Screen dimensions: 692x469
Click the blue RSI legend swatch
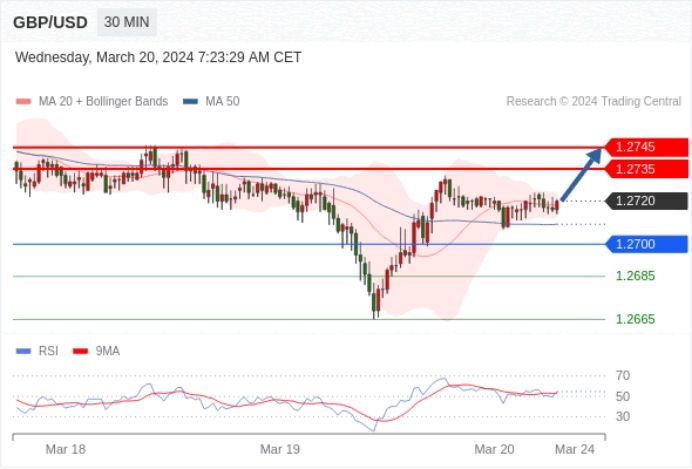[x=23, y=351]
